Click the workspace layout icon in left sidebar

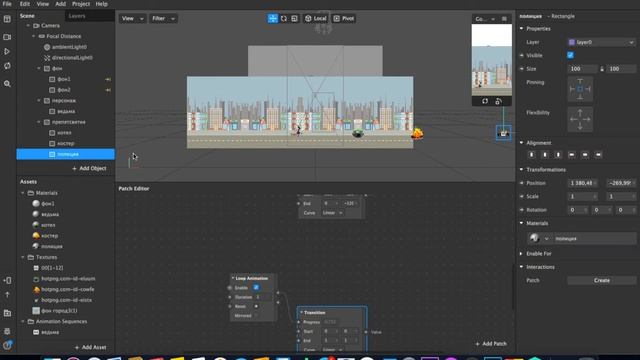[x=7, y=19]
